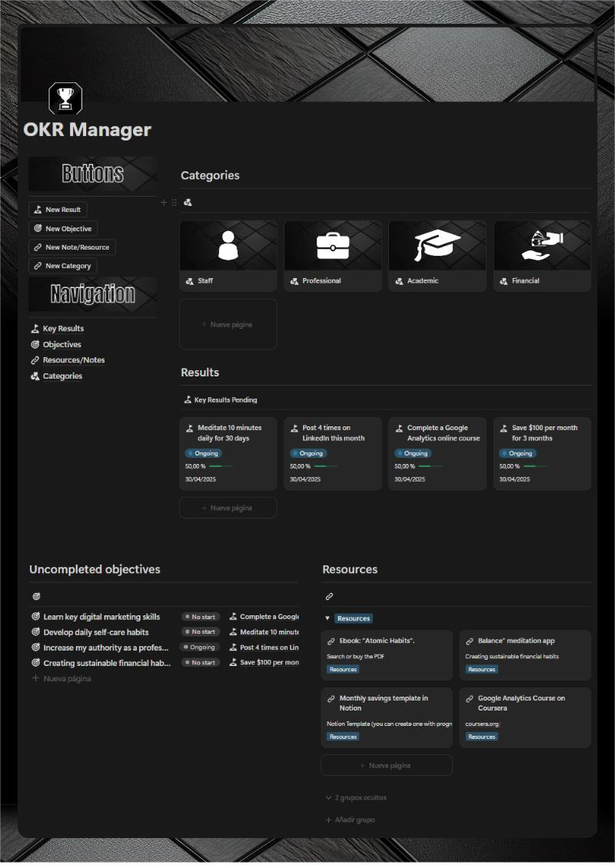The height and width of the screenshot is (868, 615).
Task: Click the Resources group label tag
Action: click(x=354, y=618)
